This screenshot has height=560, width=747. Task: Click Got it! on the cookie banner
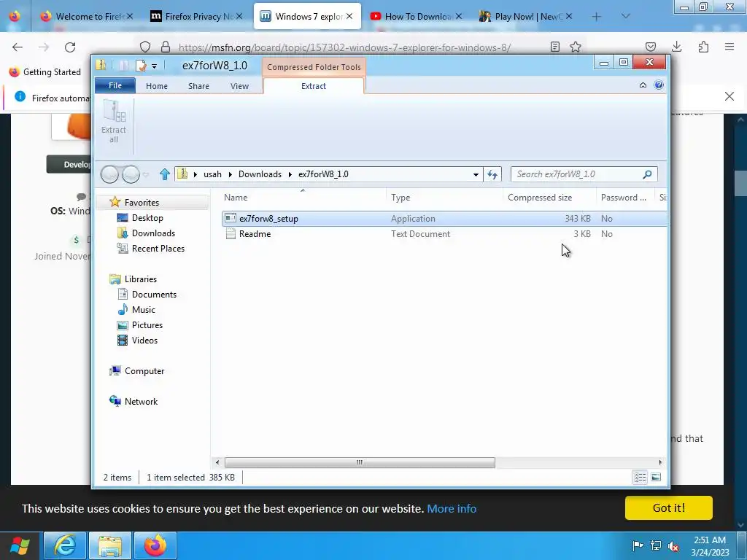(669, 508)
